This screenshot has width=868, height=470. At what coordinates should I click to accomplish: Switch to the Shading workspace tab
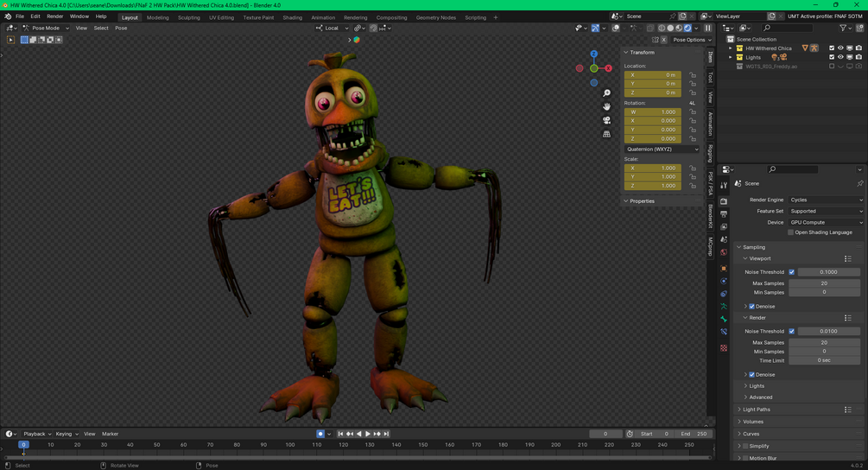click(292, 17)
